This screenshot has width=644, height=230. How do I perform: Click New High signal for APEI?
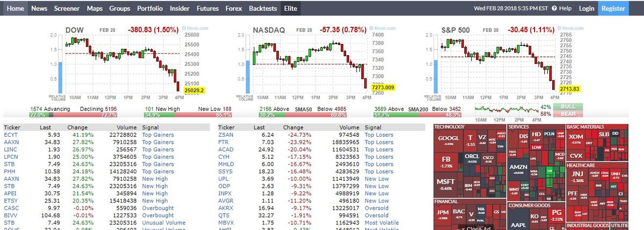155,194
